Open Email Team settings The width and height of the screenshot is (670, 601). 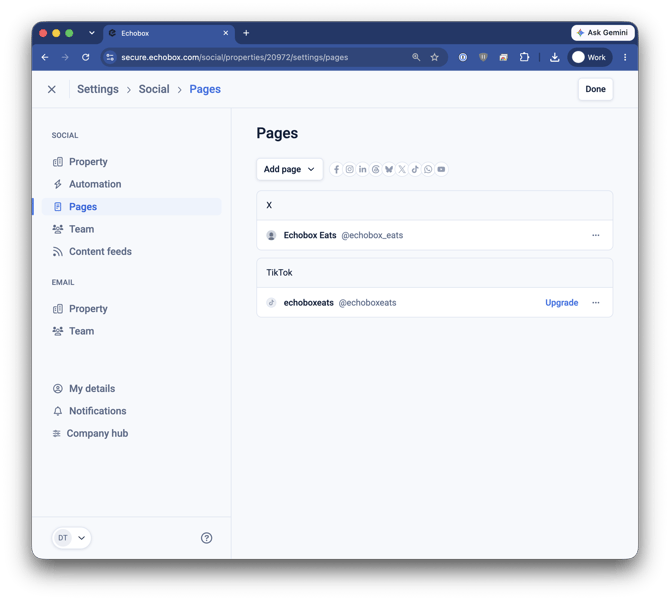(73, 331)
